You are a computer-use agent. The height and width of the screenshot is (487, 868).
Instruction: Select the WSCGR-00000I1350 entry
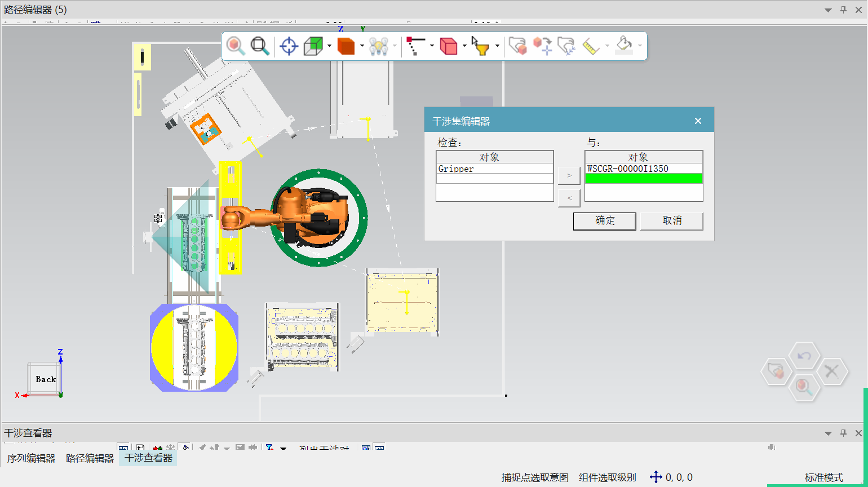pos(644,169)
